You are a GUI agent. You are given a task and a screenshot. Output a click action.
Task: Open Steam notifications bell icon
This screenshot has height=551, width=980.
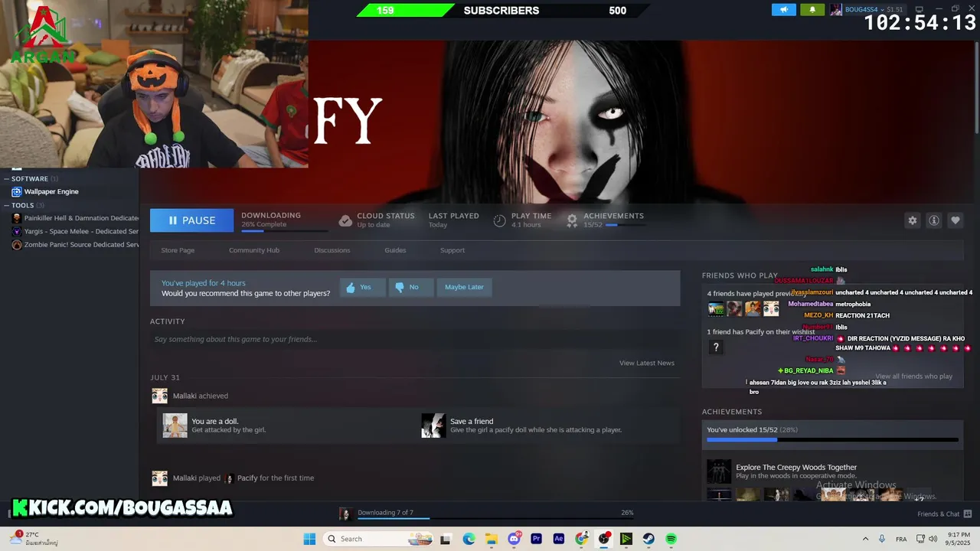point(812,10)
